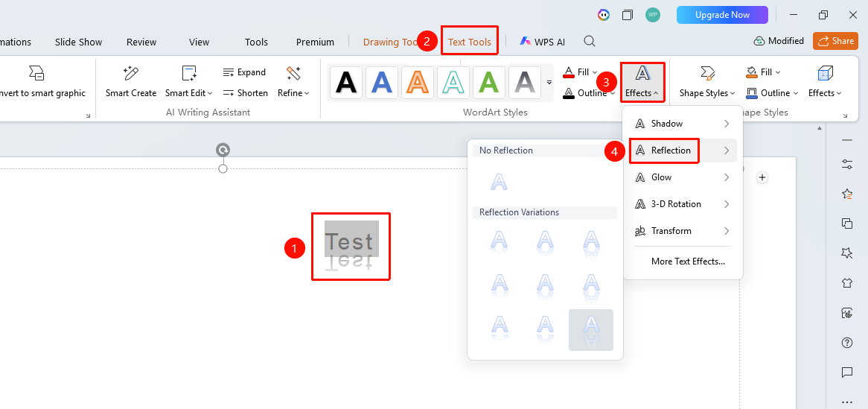The width and height of the screenshot is (868, 409).
Task: Click the search magnifier icon
Action: coord(590,42)
